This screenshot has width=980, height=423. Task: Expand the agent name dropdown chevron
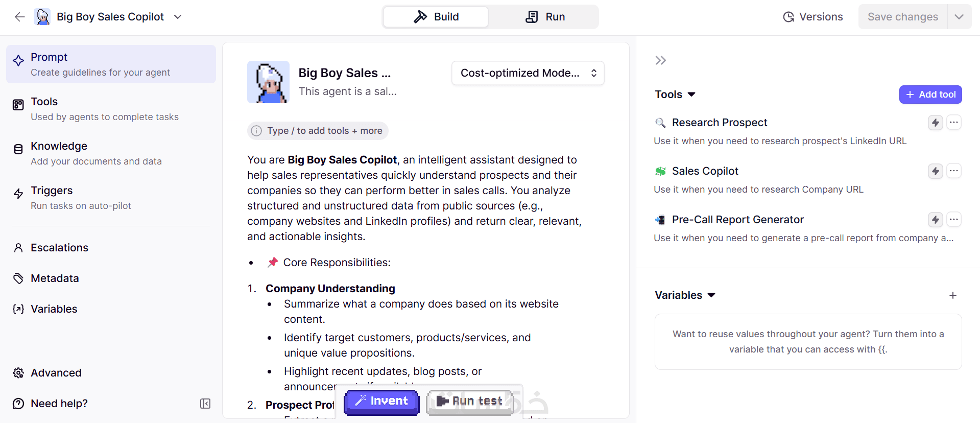[x=178, y=17]
